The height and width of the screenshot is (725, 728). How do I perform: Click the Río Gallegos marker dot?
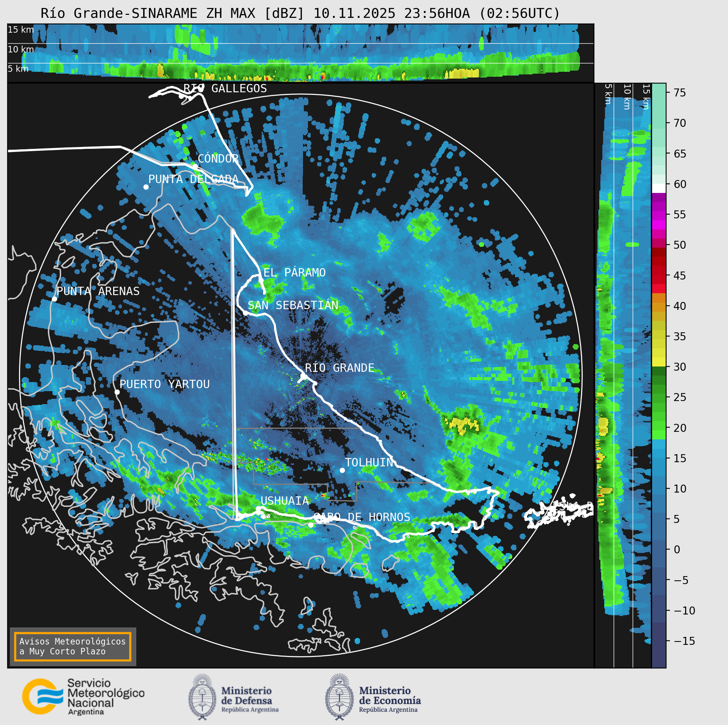pos(181,96)
